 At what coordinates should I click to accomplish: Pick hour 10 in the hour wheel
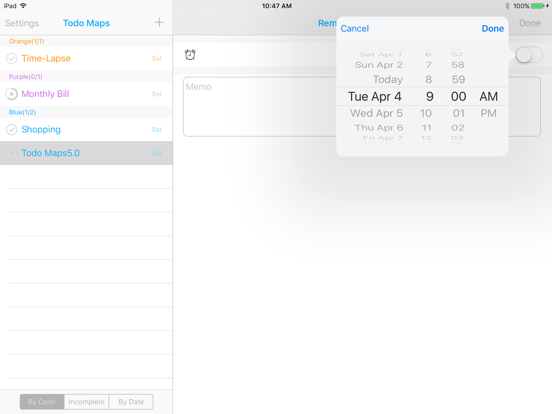(x=426, y=113)
